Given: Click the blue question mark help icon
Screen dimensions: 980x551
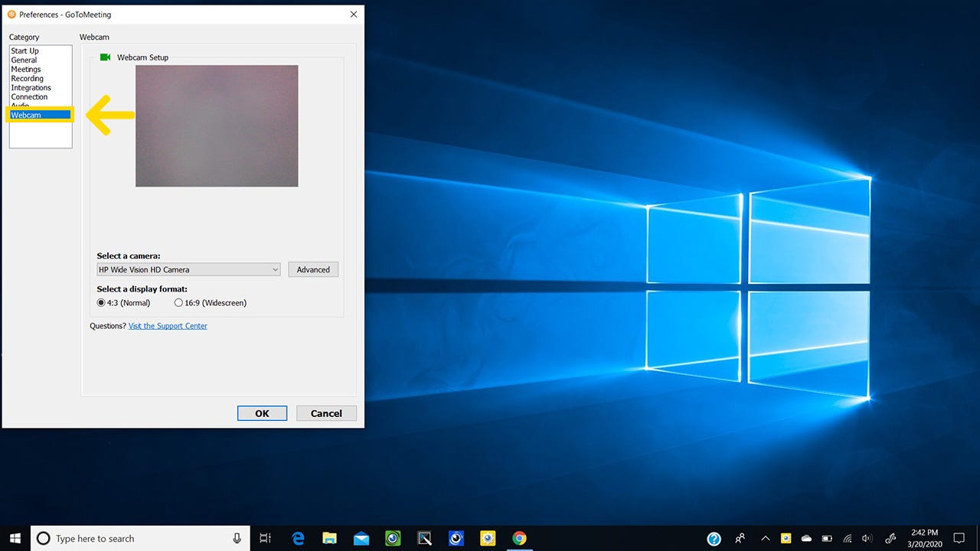Looking at the screenshot, I should coord(714,539).
